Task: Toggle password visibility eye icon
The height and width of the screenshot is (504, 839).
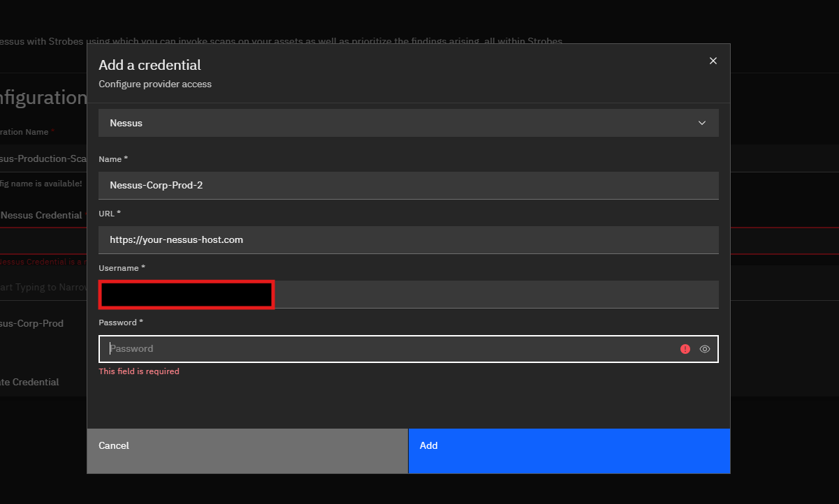Action: pyautogui.click(x=705, y=349)
